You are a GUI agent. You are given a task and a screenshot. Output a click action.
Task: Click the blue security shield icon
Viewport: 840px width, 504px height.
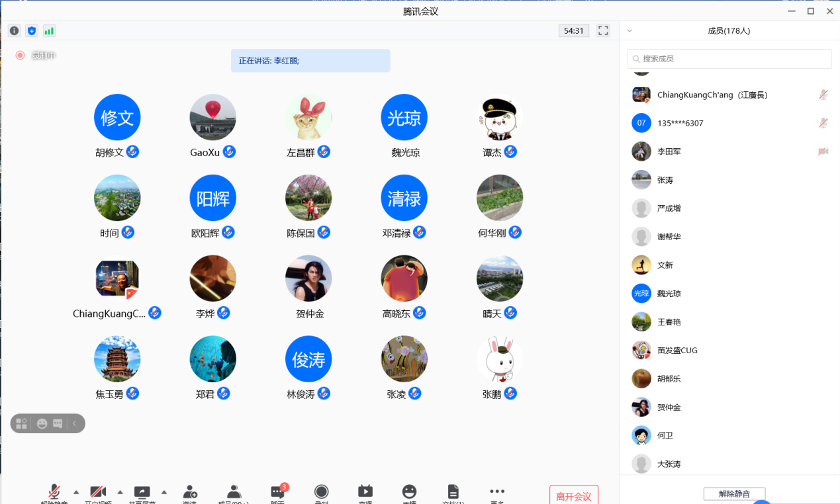(x=32, y=31)
